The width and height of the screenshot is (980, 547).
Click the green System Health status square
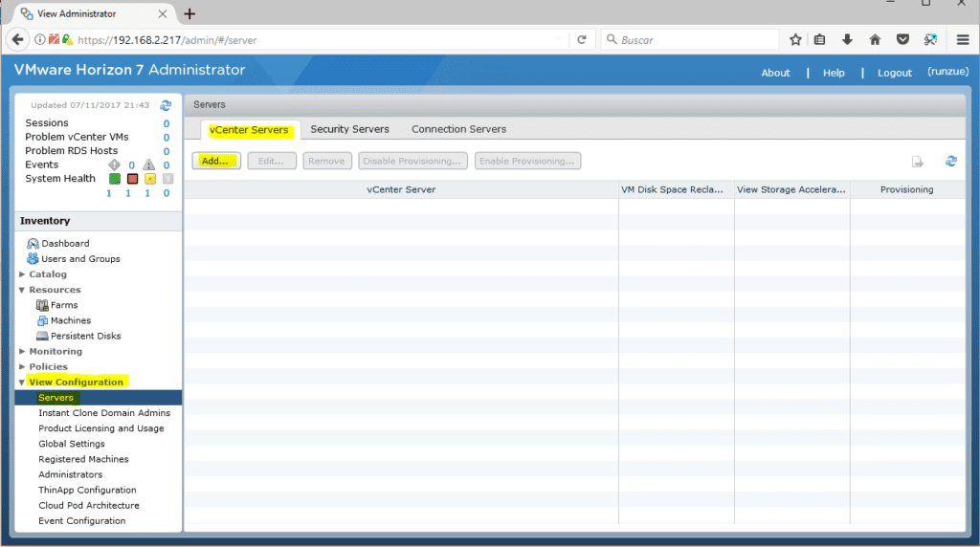click(x=115, y=179)
